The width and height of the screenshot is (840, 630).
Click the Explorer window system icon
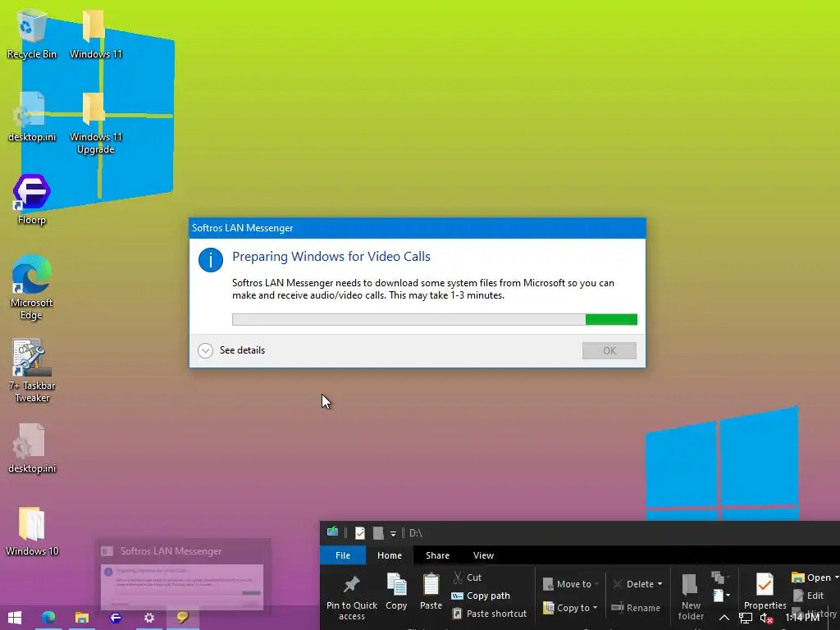tap(333, 532)
